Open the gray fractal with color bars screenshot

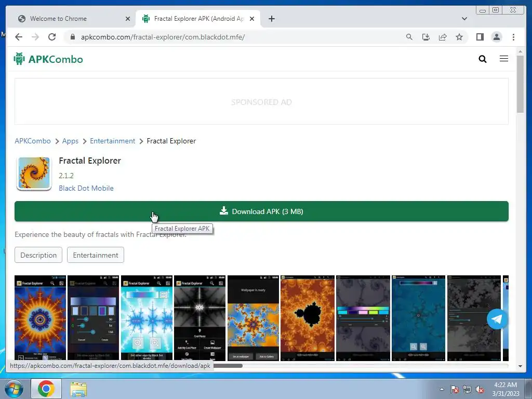pos(363,318)
